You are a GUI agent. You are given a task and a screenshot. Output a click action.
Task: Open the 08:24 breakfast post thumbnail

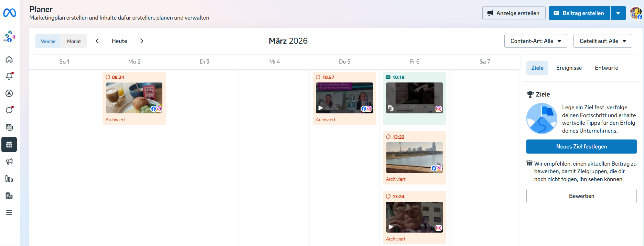(x=134, y=98)
